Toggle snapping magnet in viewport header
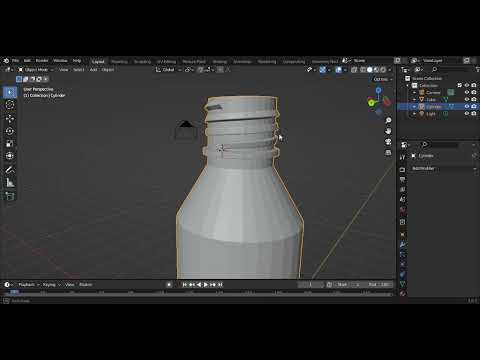 201,70
